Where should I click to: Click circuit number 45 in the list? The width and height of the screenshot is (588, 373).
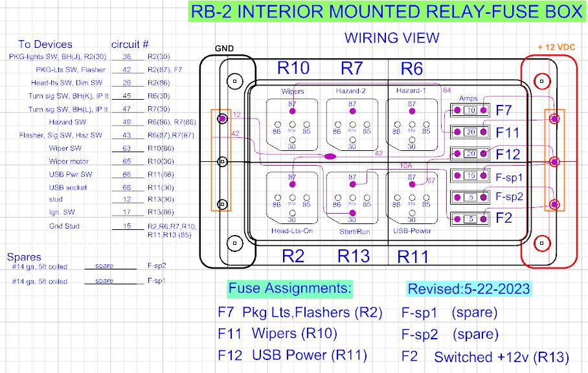pos(127,96)
